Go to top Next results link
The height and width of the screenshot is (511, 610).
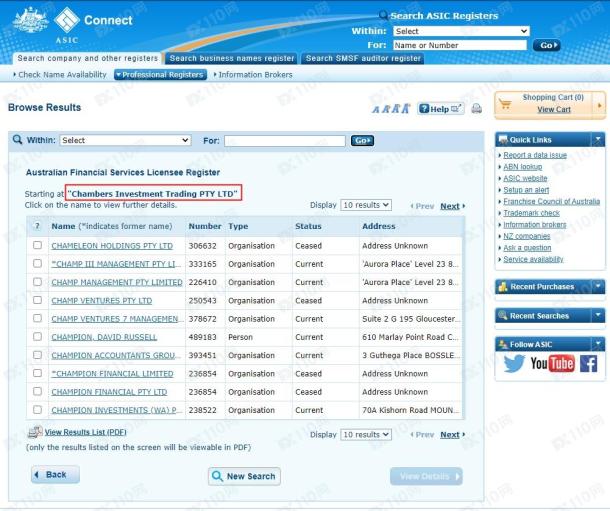(450, 206)
